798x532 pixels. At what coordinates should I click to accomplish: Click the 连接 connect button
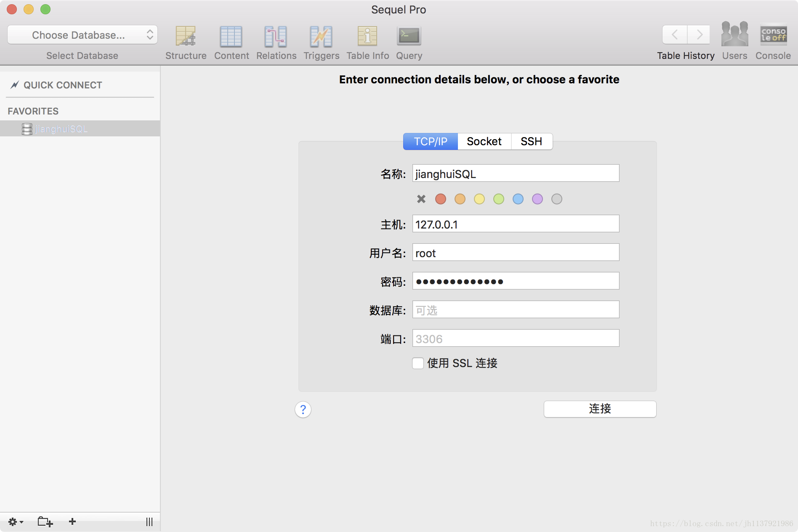600,409
